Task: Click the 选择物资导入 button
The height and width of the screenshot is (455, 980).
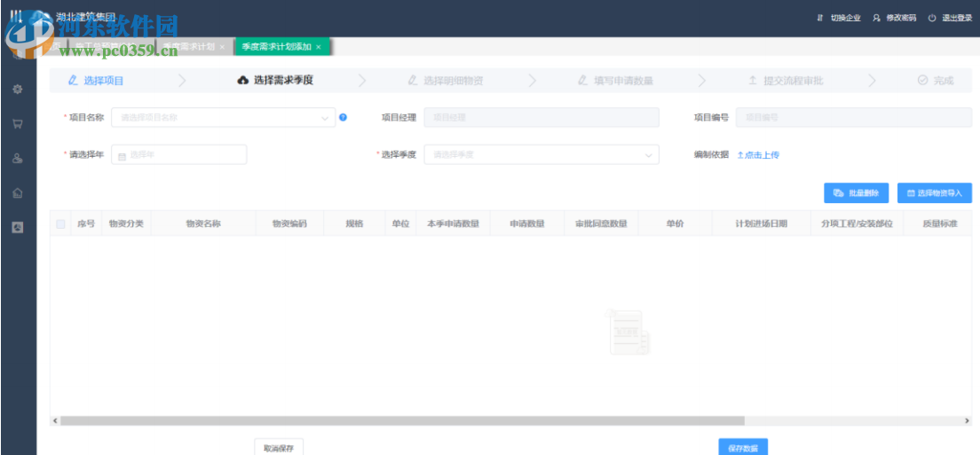Action: (935, 193)
